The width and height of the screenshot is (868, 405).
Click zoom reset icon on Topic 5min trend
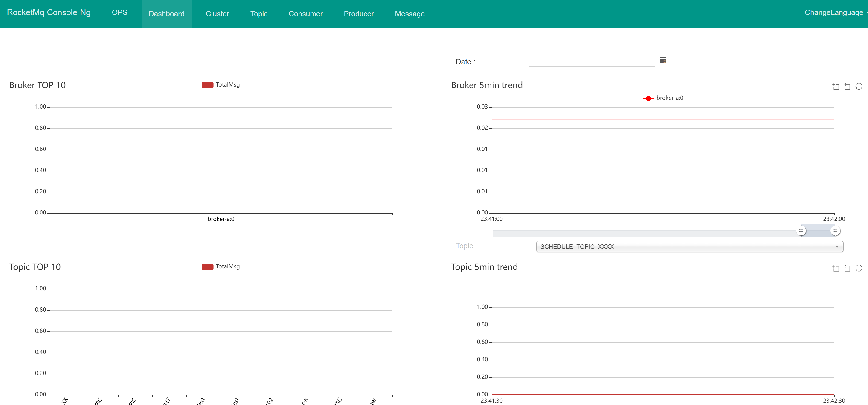[847, 268]
